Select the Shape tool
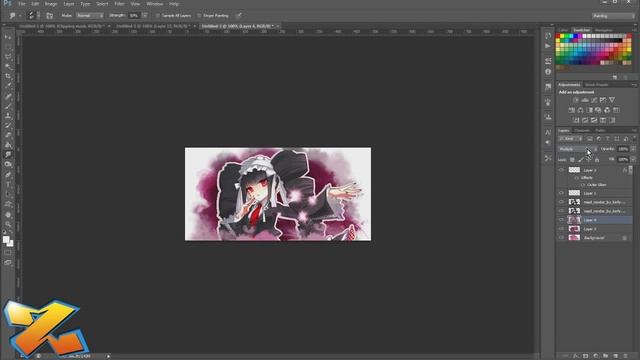 coord(8,204)
